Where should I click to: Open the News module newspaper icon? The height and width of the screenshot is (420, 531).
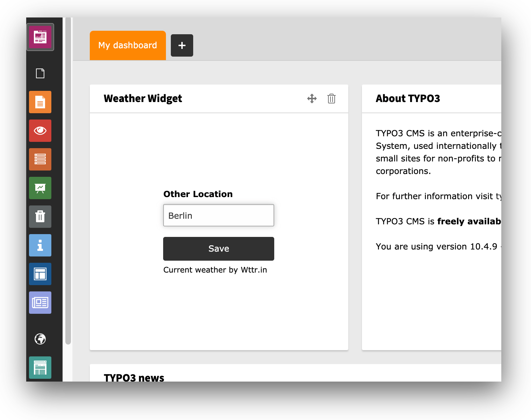pyautogui.click(x=40, y=303)
